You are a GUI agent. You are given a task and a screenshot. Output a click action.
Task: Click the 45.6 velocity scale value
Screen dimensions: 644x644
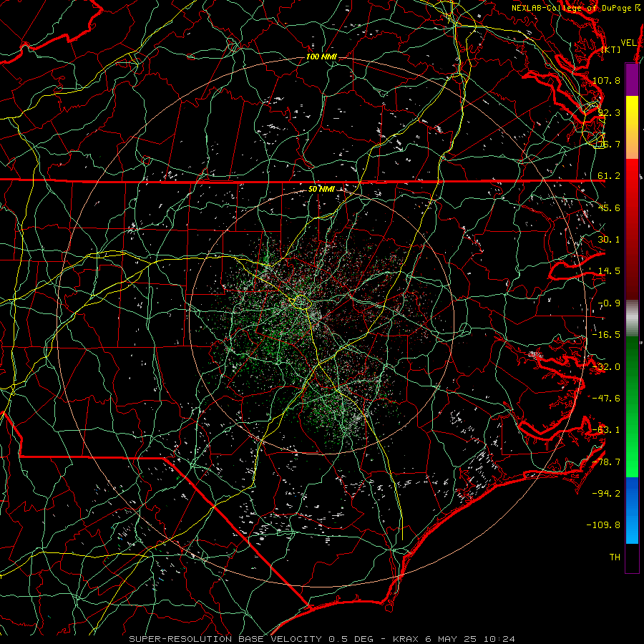(x=609, y=208)
